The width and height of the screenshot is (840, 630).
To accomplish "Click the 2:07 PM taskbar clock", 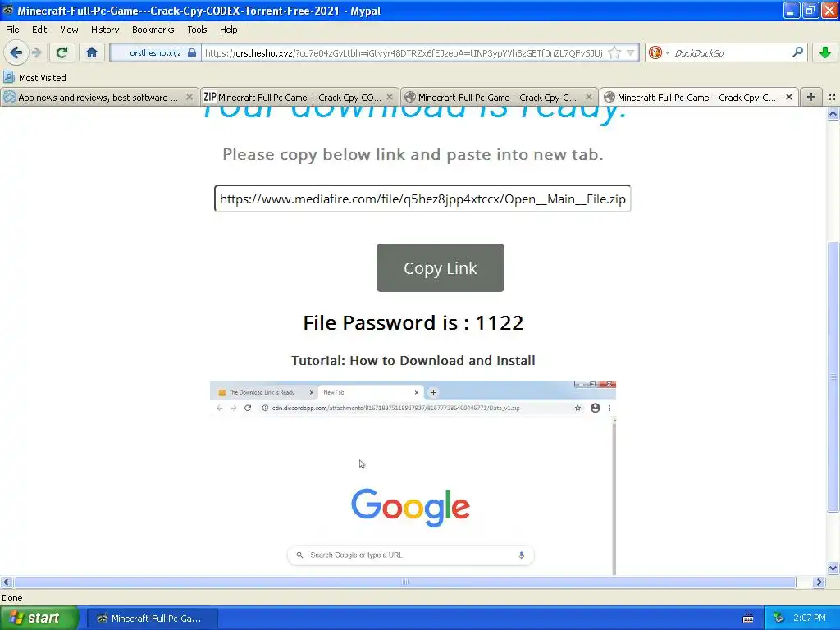I will tap(810, 619).
